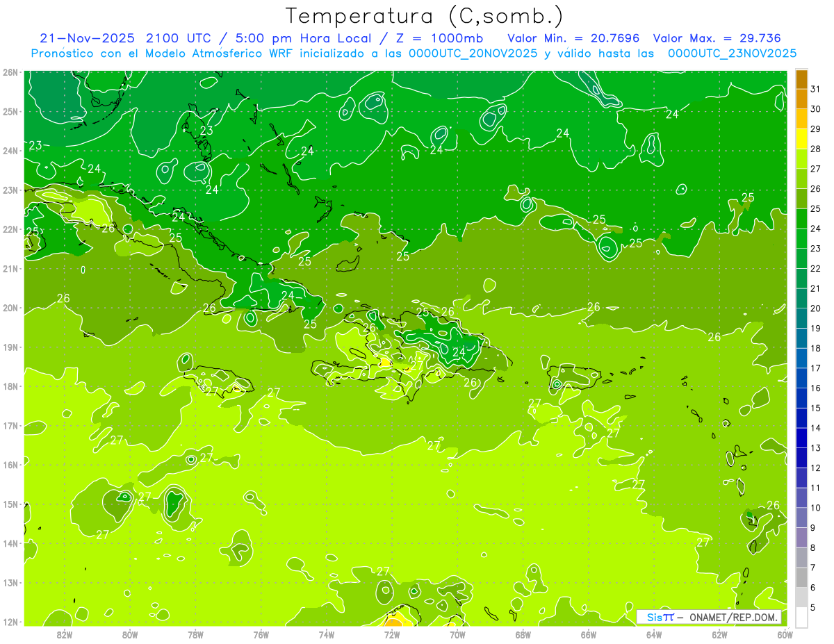Click the "24N" latitude axis label
The height and width of the screenshot is (644, 834).
10,151
